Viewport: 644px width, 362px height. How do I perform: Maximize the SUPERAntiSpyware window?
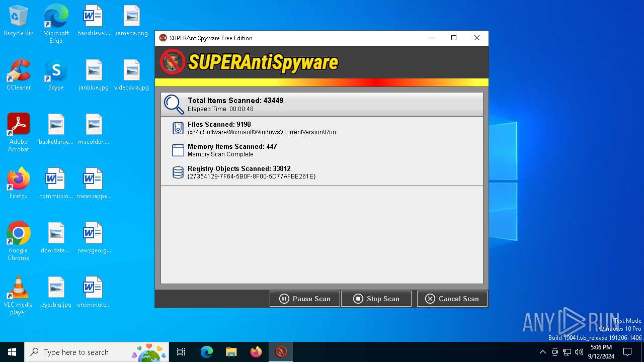(x=454, y=38)
